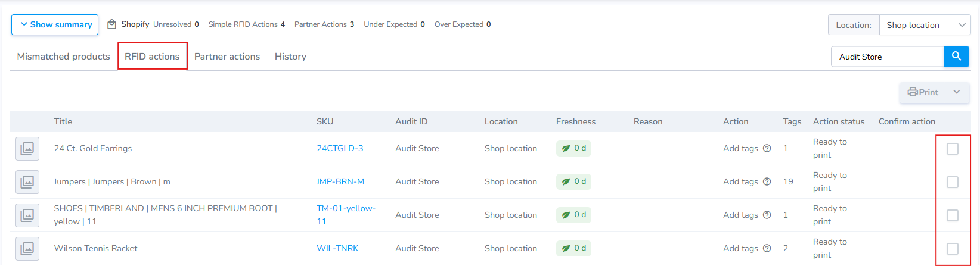This screenshot has height=266, width=980.
Task: Click freshness leaf badge in Gold Earrings row
Action: coord(573,148)
